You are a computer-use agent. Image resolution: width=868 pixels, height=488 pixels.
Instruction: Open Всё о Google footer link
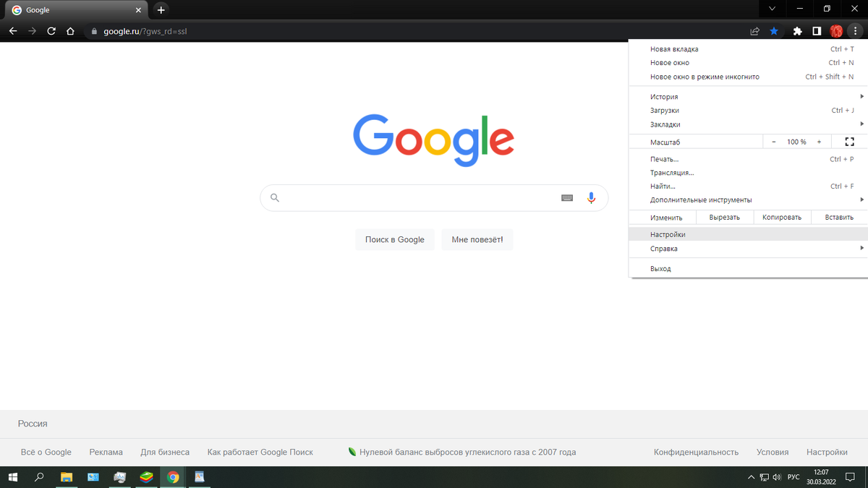46,452
